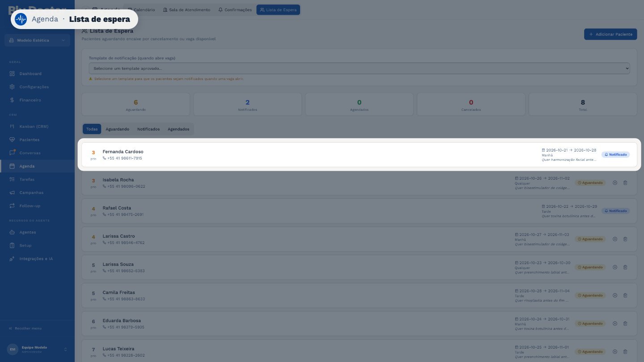Image resolution: width=644 pixels, height=362 pixels.
Task: Click the Adicionar Paciente button
Action: (x=610, y=34)
